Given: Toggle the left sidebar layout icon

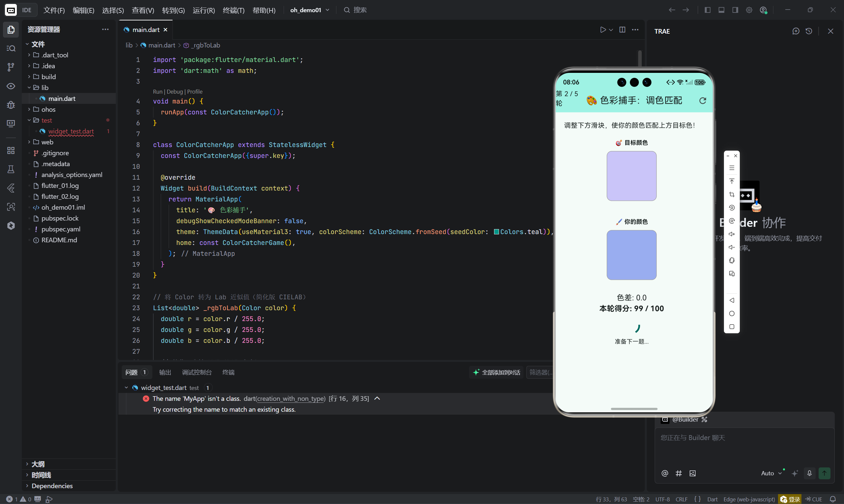Looking at the screenshot, I should [707, 10].
